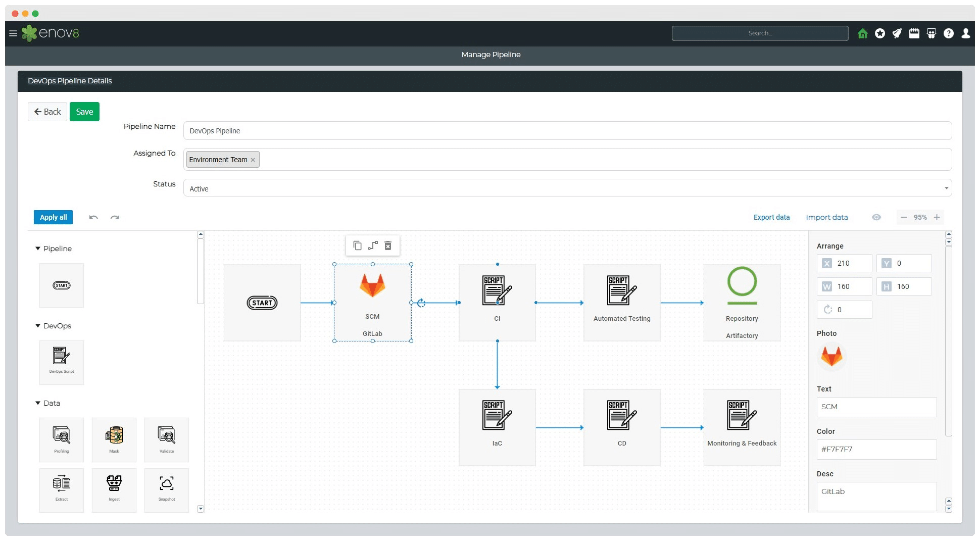The width and height of the screenshot is (980, 541).
Task: Open the hamburger navigation menu
Action: 13,33
